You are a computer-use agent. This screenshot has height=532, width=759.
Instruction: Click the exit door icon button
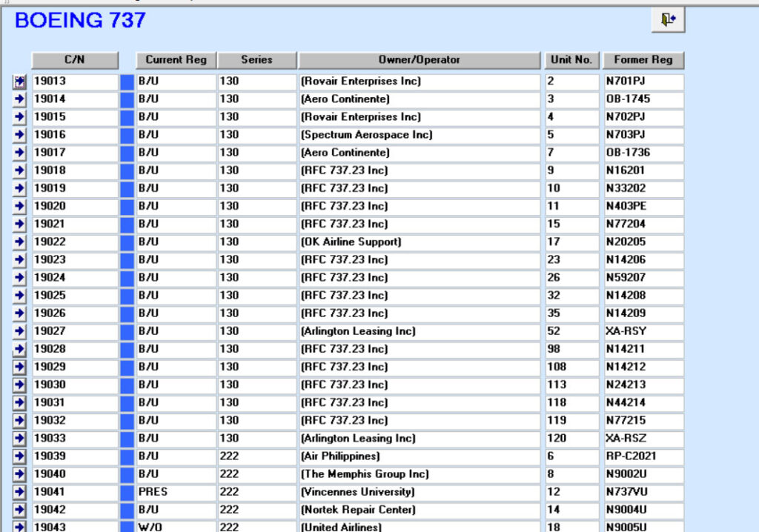click(668, 20)
